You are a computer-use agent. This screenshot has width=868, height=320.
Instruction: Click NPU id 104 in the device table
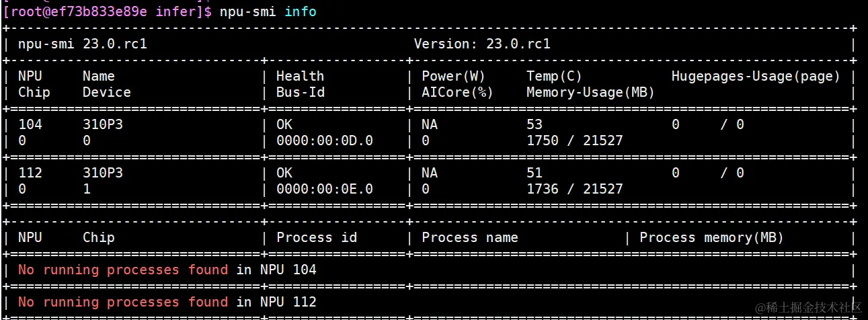(30, 124)
